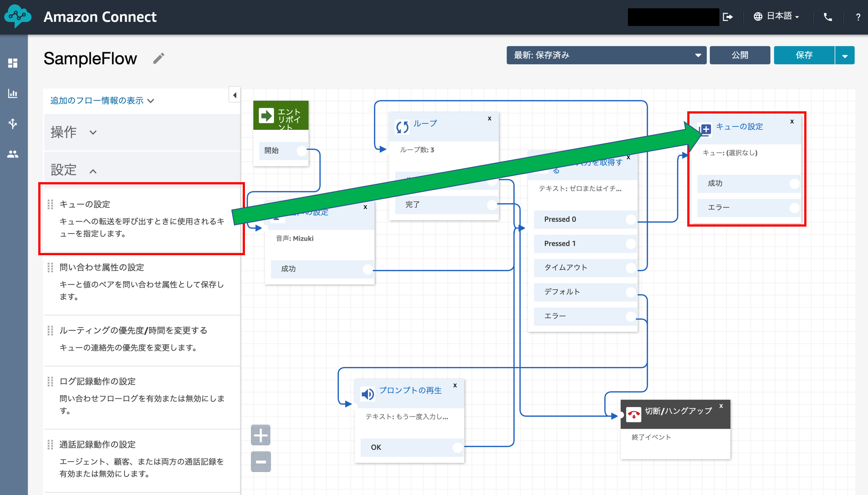Remove the プロンプトの再生 block with its x

pos(455,385)
